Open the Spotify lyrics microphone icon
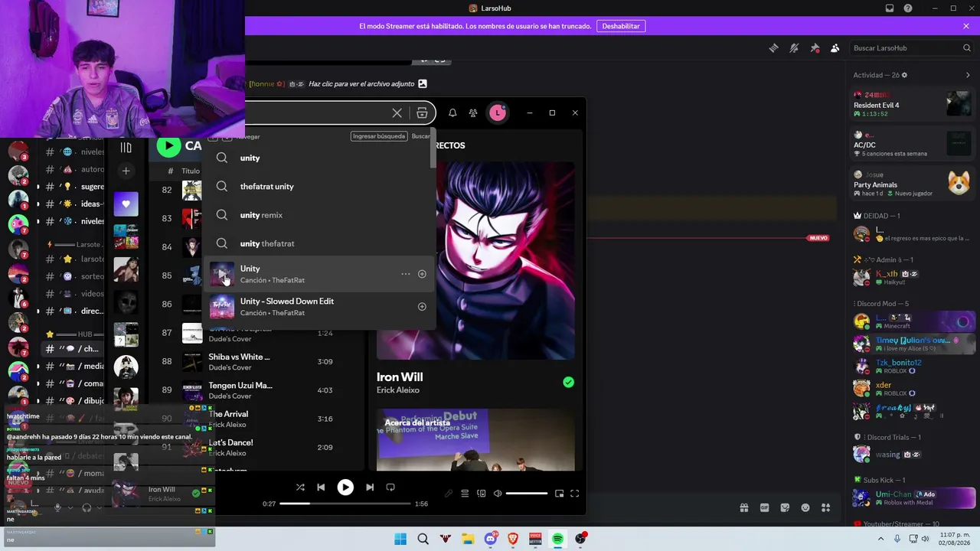Image resolution: width=980 pixels, height=551 pixels. pos(449,494)
